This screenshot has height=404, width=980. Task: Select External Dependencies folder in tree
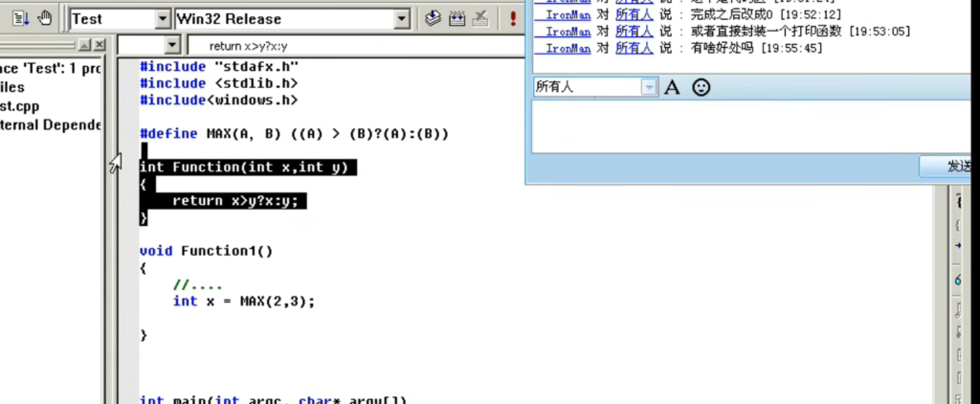50,124
